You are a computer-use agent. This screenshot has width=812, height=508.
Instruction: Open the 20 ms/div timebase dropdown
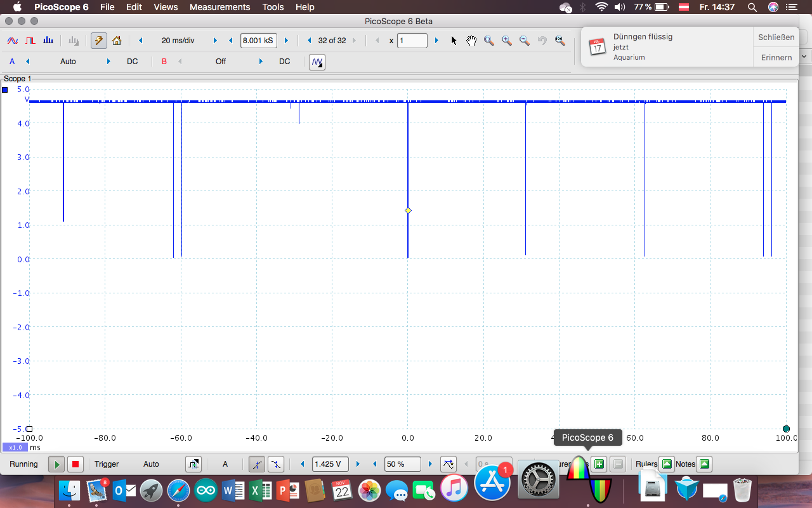pyautogui.click(x=178, y=41)
